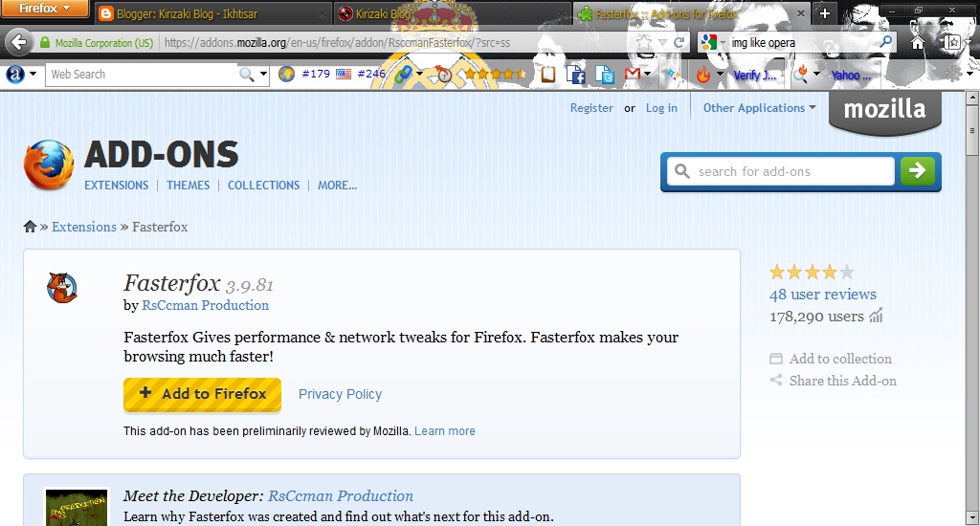Close the Fasterfox Add-ons tab
The width and height of the screenshot is (980, 526).
tap(801, 13)
